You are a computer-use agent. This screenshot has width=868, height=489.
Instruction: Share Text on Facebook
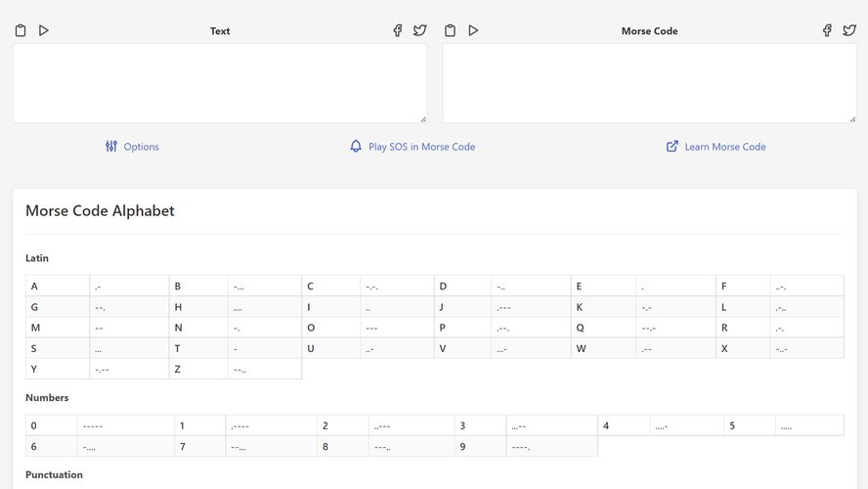398,30
